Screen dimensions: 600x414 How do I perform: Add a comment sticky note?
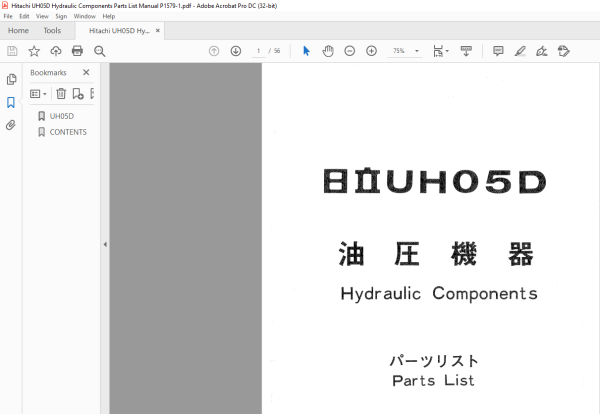click(498, 51)
